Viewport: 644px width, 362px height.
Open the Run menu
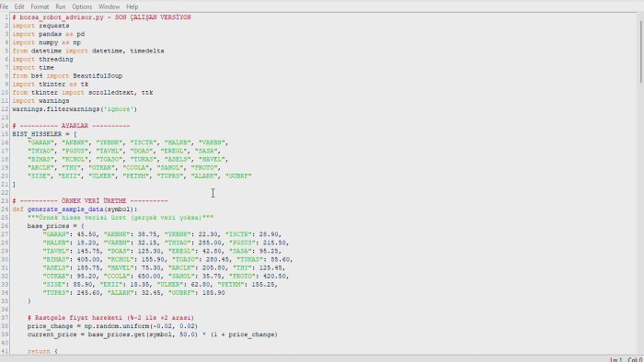(61, 6)
